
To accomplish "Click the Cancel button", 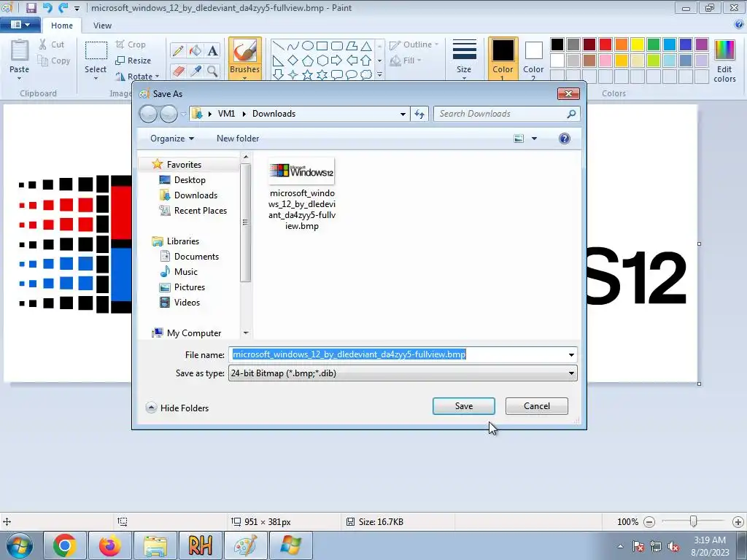I will point(536,406).
